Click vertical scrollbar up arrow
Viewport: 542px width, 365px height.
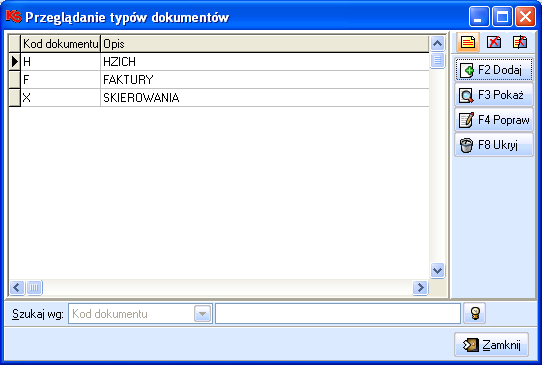(438, 44)
